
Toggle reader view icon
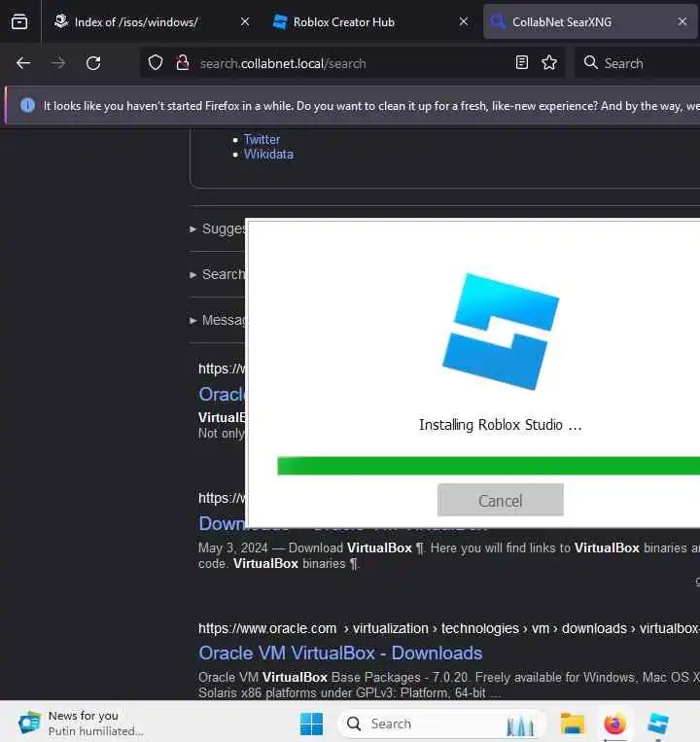click(x=522, y=62)
